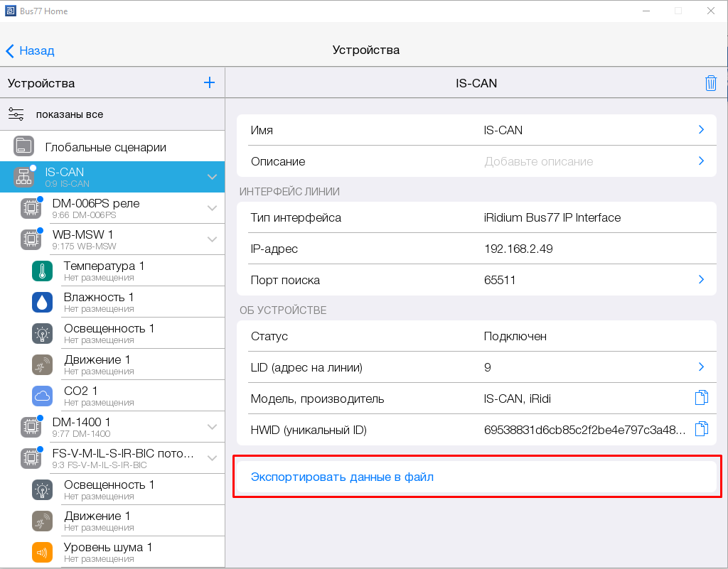Open the device filter settings icon

16,114
